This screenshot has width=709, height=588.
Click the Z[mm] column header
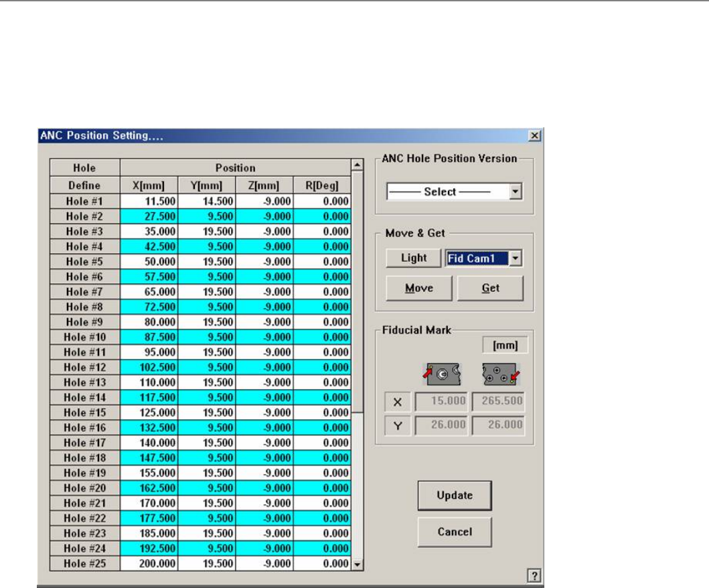coord(264,186)
